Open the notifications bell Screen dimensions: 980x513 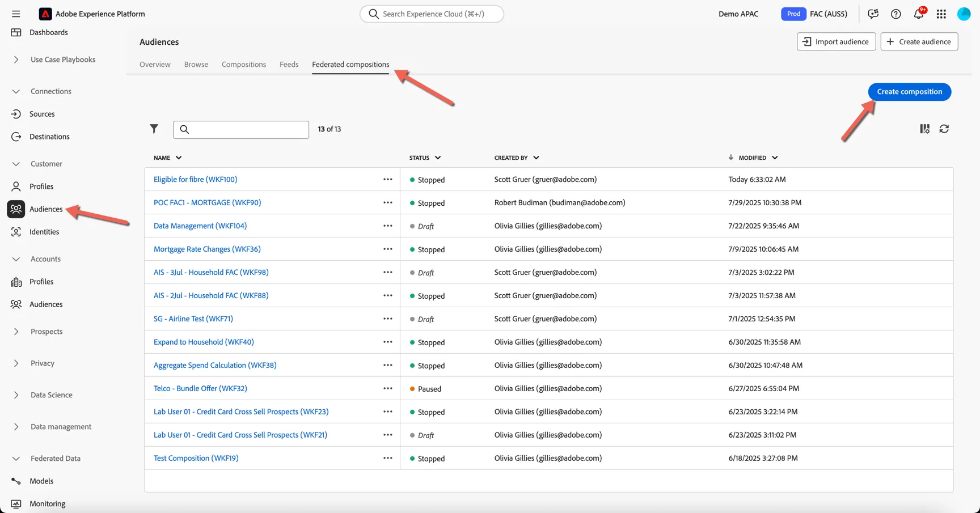tap(919, 14)
